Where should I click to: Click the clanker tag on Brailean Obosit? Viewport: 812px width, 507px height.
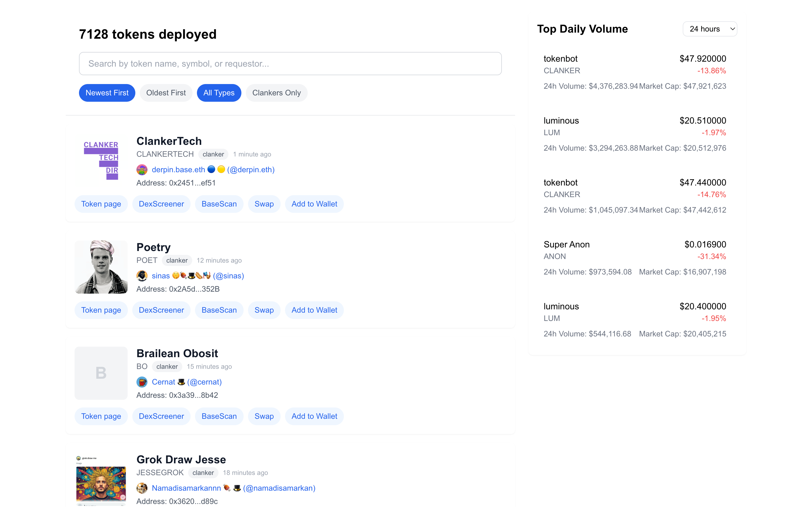click(x=167, y=367)
